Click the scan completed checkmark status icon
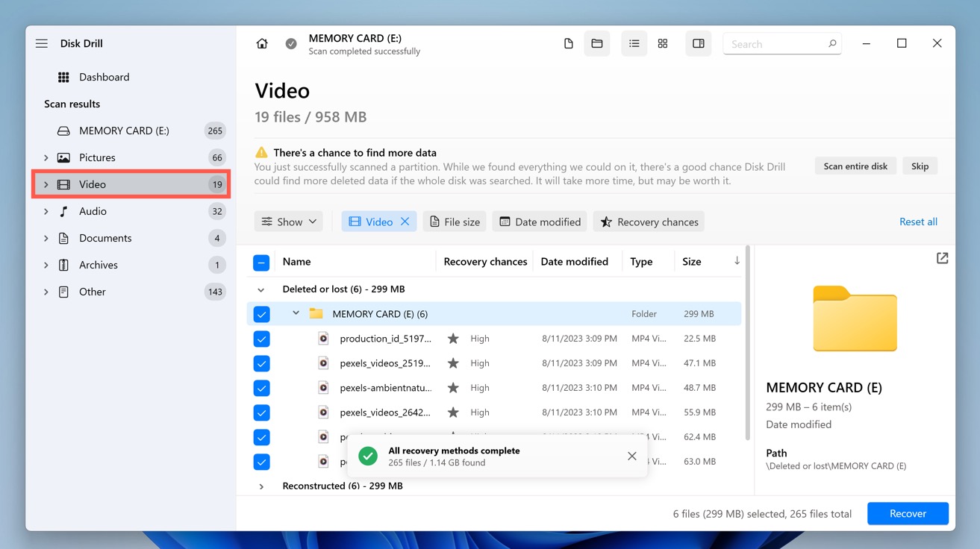The width and height of the screenshot is (980, 549). [x=291, y=44]
